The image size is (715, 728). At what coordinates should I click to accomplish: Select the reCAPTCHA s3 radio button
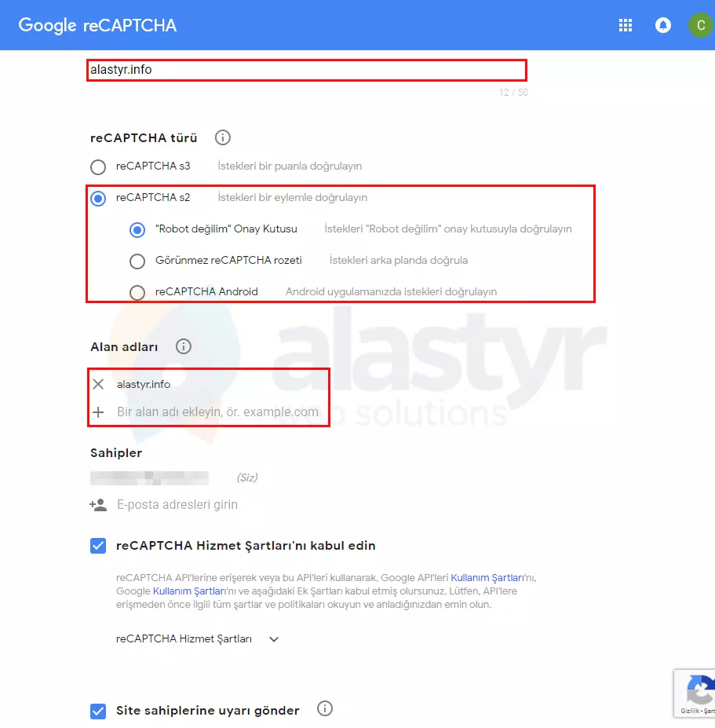pyautogui.click(x=98, y=166)
